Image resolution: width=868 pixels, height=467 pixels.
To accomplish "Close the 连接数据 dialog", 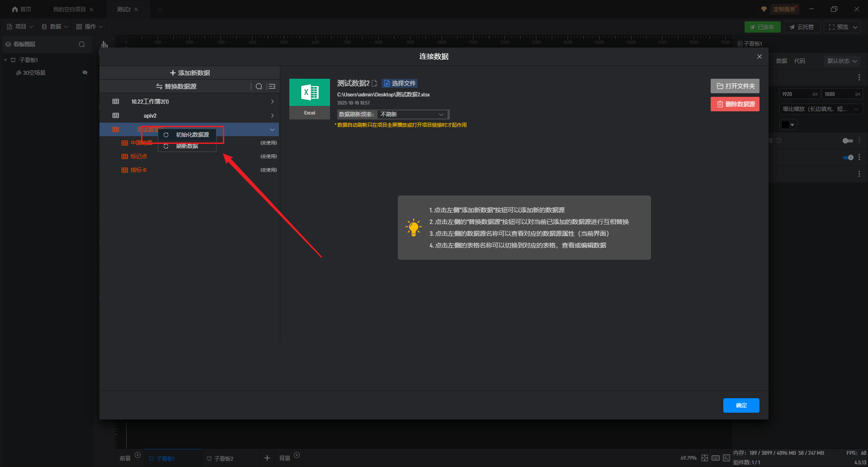I will click(x=759, y=57).
